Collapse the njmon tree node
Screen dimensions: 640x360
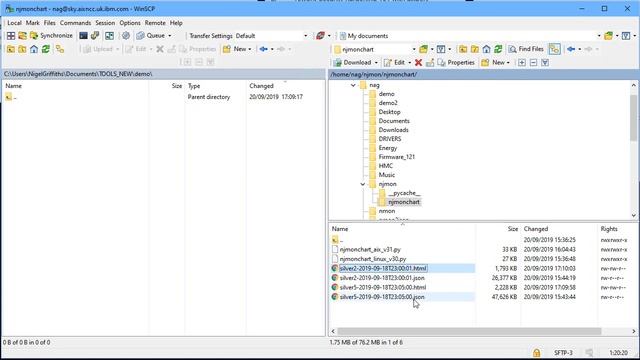[x=362, y=184]
